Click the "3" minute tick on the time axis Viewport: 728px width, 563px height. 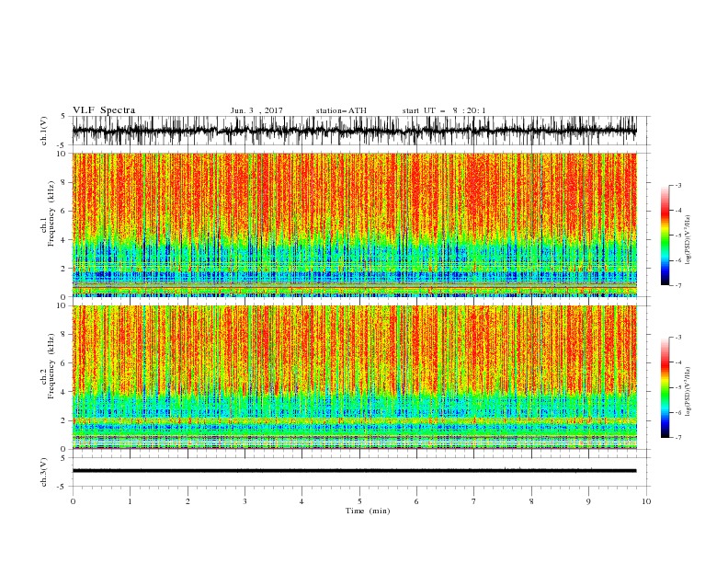[x=245, y=501]
